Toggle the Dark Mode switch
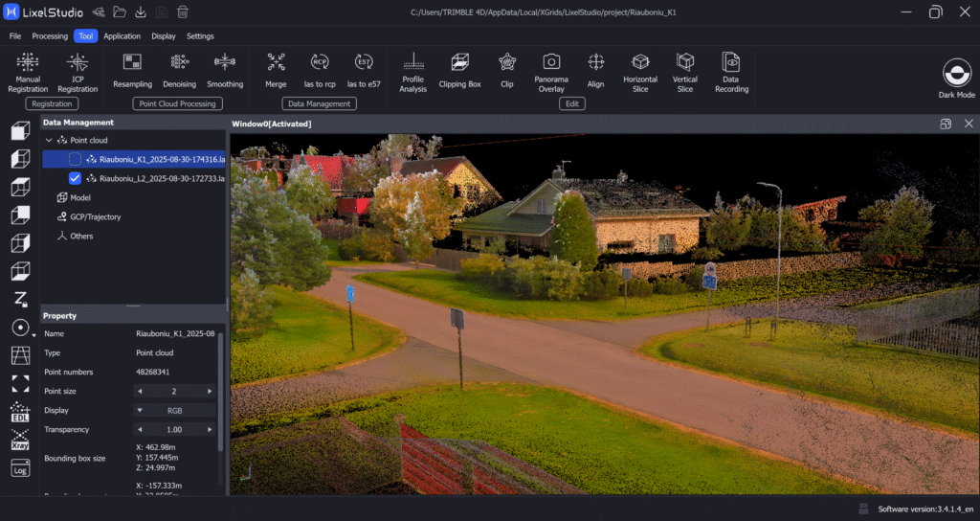 click(957, 75)
